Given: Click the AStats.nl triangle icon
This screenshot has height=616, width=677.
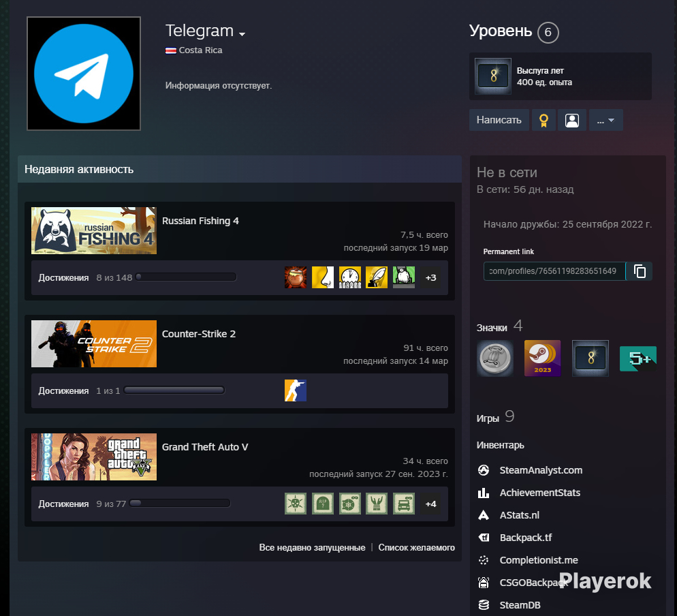Looking at the screenshot, I should 484,515.
